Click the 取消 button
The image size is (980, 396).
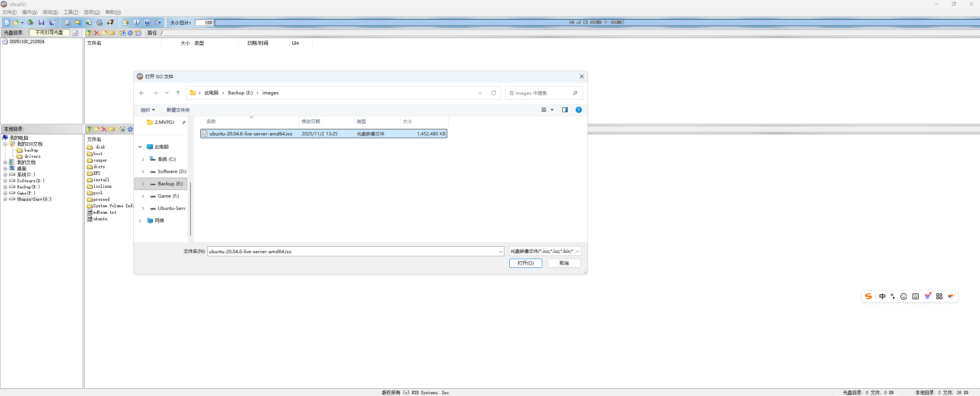point(564,263)
